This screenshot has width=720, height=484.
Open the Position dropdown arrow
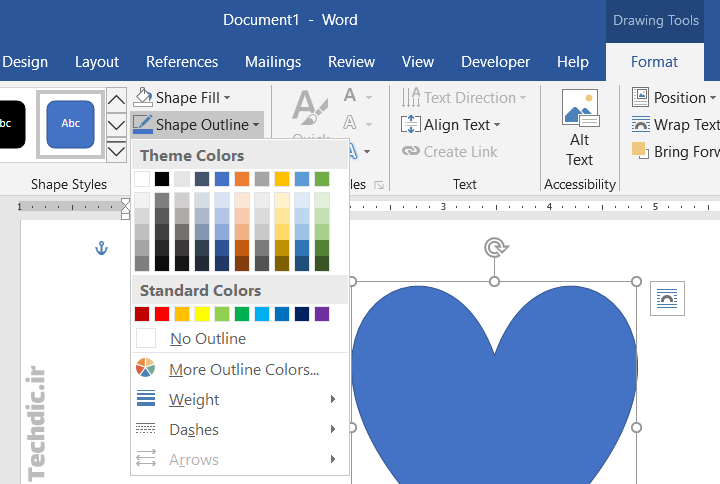coord(713,98)
